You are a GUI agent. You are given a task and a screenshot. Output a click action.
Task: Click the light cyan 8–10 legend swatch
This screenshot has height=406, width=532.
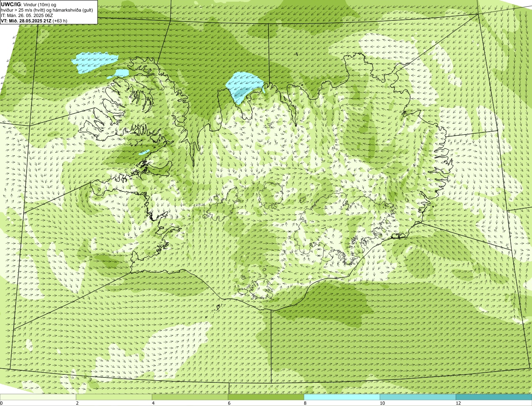pos(342,397)
